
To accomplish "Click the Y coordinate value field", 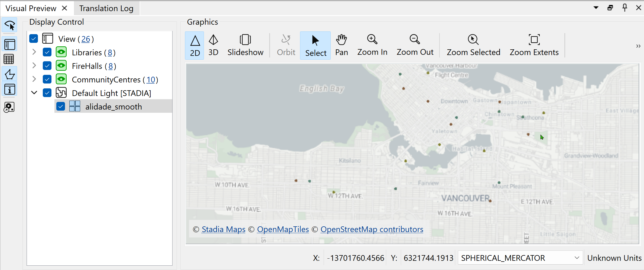I will 428,258.
